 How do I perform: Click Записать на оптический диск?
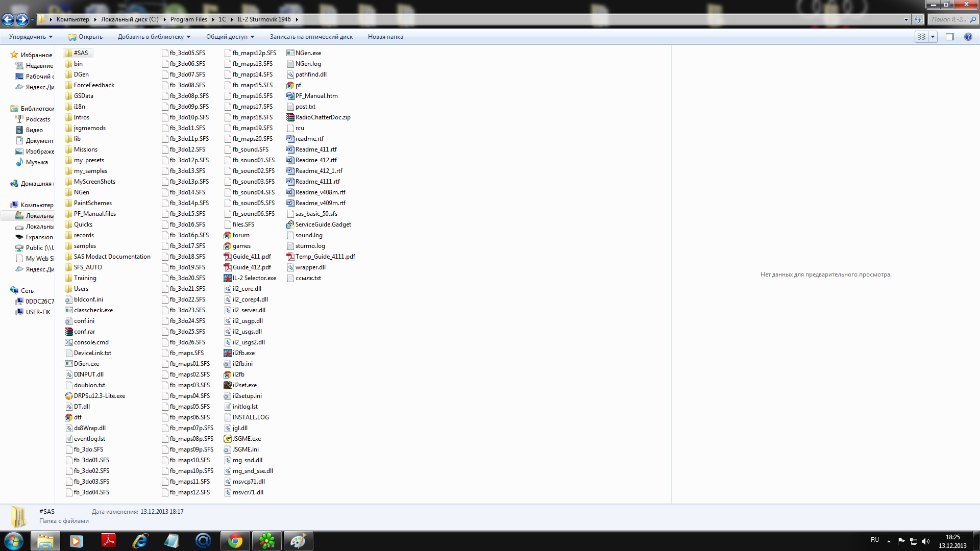click(x=311, y=37)
